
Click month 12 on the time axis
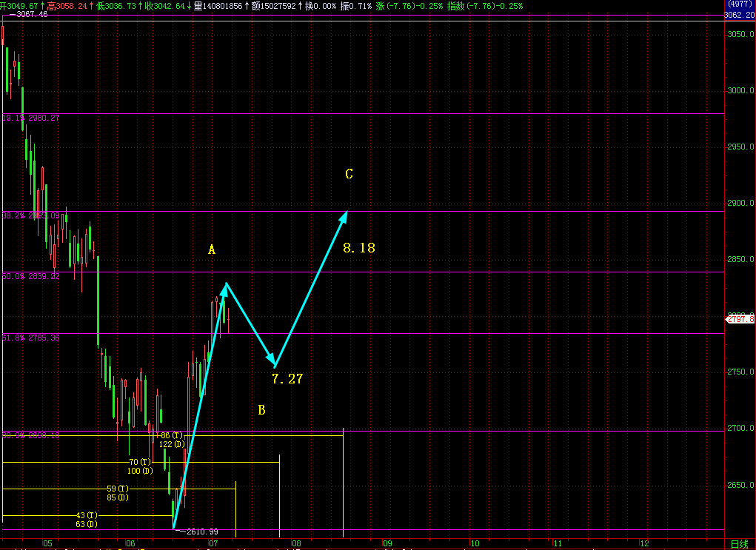pyautogui.click(x=643, y=544)
